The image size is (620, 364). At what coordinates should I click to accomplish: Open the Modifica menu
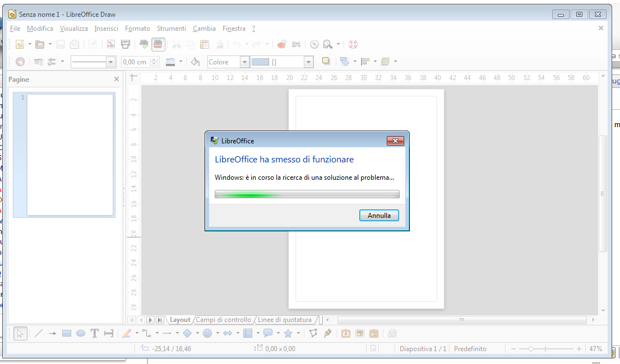[40, 29]
